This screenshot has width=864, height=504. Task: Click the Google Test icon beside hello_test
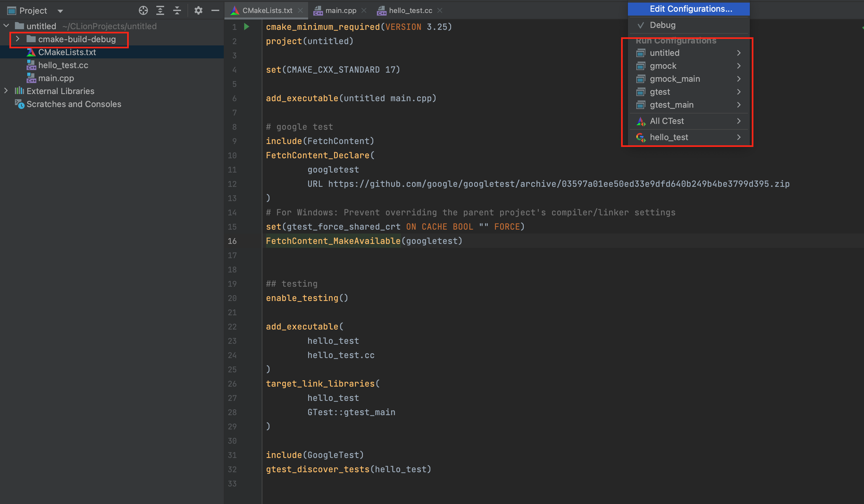point(641,138)
